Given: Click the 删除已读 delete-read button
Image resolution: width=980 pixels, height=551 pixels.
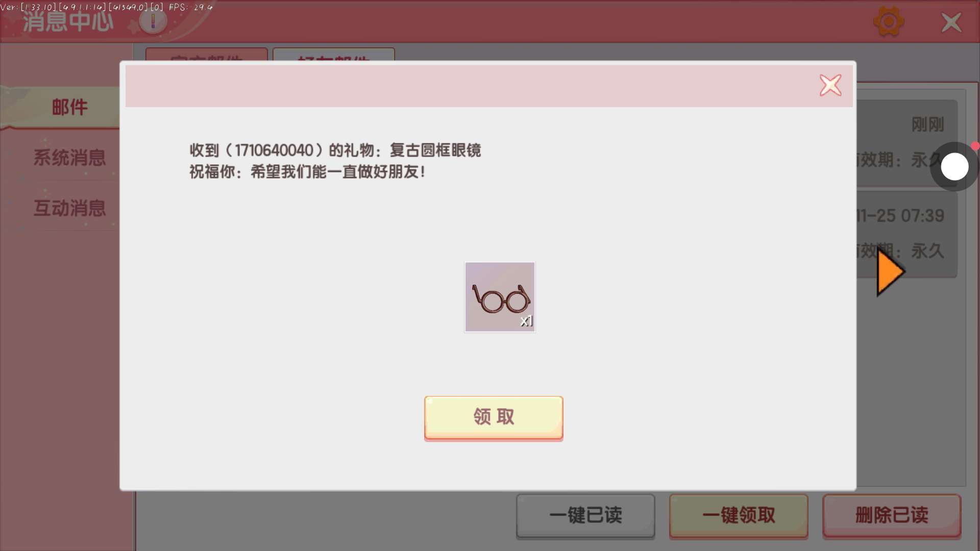Looking at the screenshot, I should pos(891,515).
